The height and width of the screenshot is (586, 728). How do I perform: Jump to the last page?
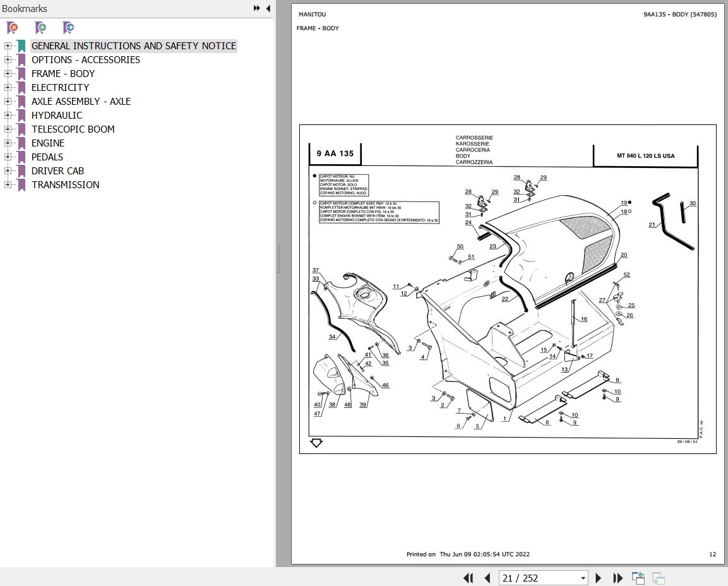click(x=618, y=578)
